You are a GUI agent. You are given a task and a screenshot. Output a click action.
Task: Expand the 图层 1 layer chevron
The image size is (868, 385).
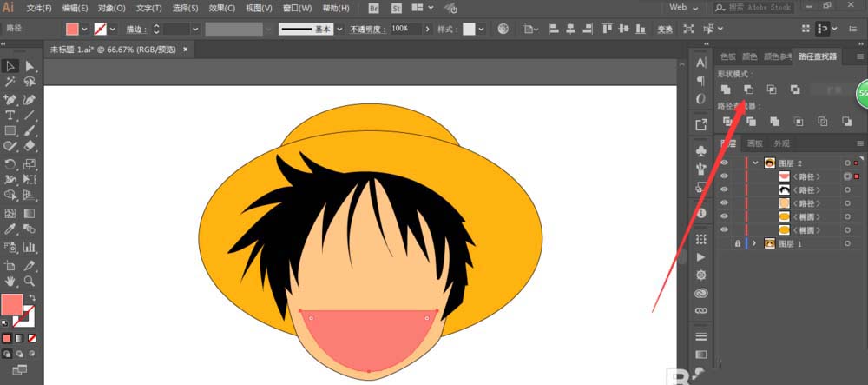(x=754, y=243)
